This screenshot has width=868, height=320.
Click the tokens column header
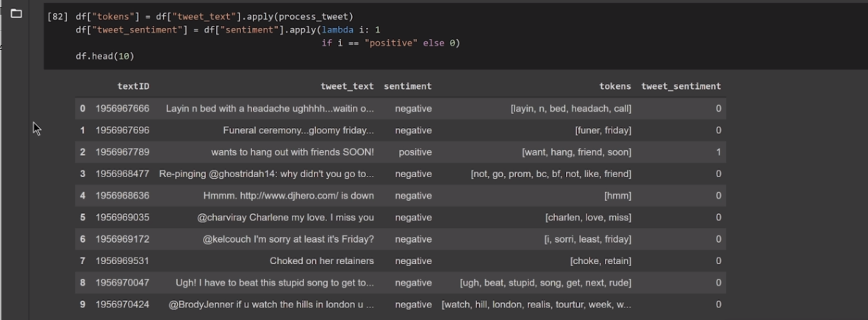[x=614, y=86]
